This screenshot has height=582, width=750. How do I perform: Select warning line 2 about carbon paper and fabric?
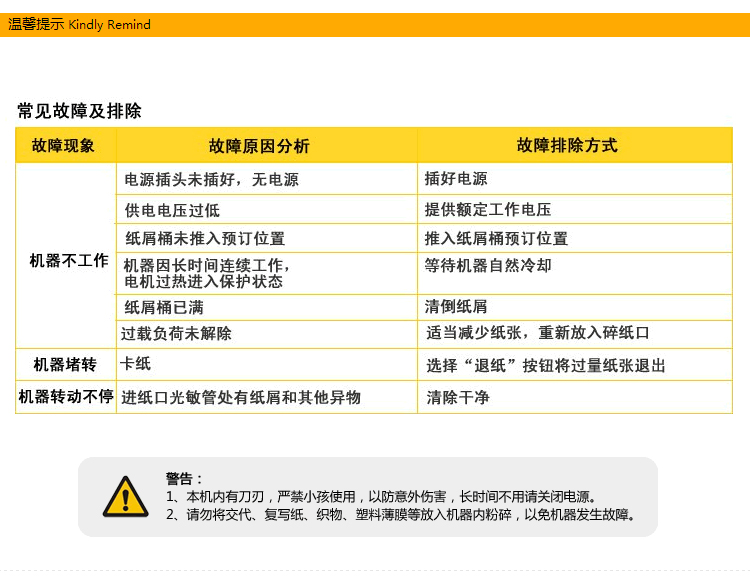(401, 515)
